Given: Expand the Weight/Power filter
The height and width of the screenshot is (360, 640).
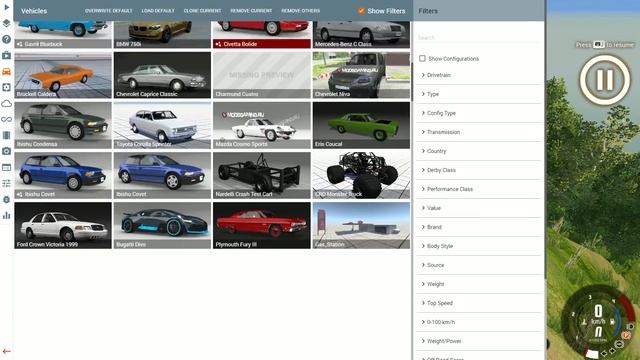Looking at the screenshot, I should click(479, 341).
